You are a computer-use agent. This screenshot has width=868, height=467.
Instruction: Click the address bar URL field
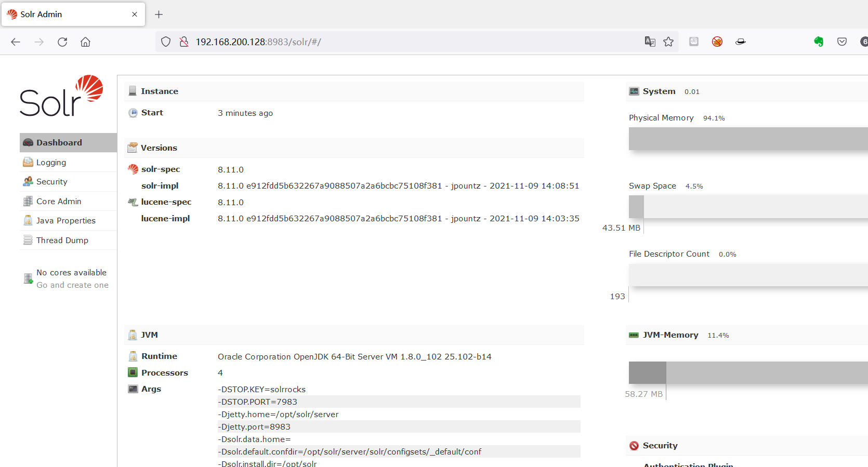click(416, 42)
